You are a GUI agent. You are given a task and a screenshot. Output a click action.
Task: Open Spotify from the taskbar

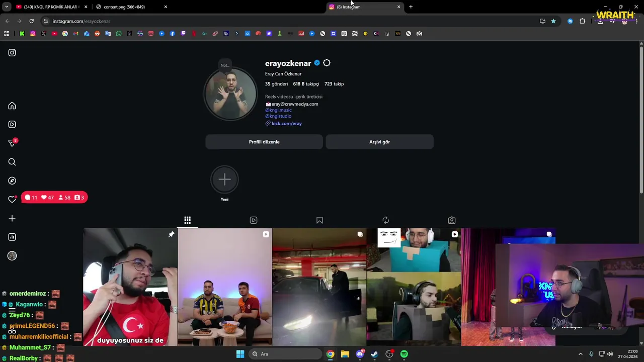pyautogui.click(x=404, y=354)
